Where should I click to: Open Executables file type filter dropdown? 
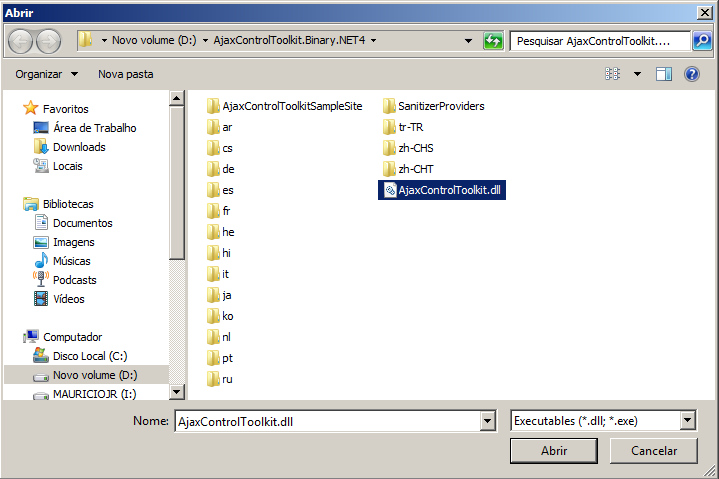[x=687, y=420]
